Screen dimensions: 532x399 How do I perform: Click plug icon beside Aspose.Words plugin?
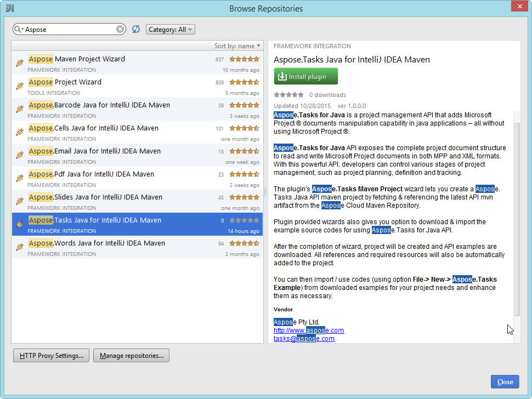[20, 248]
